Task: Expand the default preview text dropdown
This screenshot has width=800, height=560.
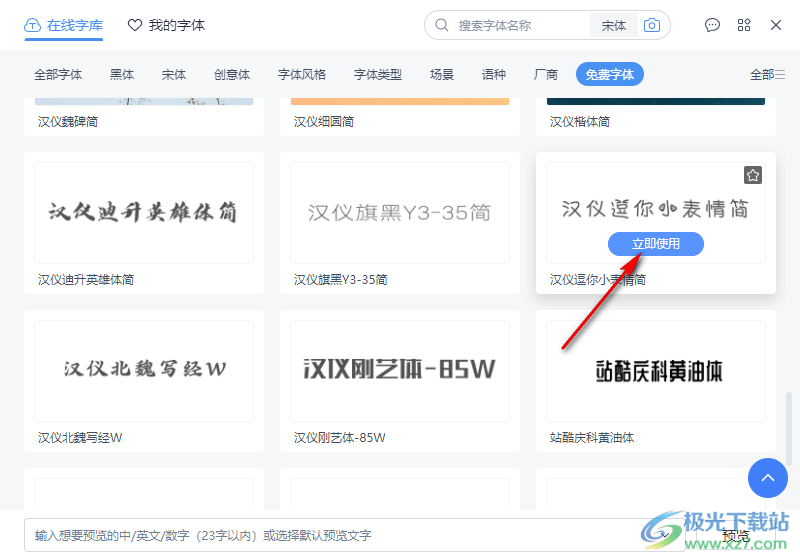Action: click(665, 535)
